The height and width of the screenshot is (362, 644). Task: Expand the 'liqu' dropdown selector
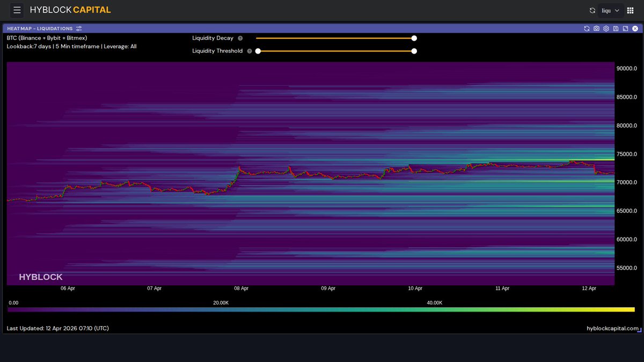[x=611, y=10]
